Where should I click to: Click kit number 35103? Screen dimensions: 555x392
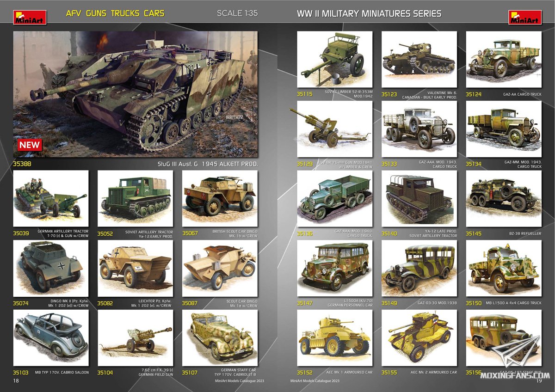tap(21, 372)
